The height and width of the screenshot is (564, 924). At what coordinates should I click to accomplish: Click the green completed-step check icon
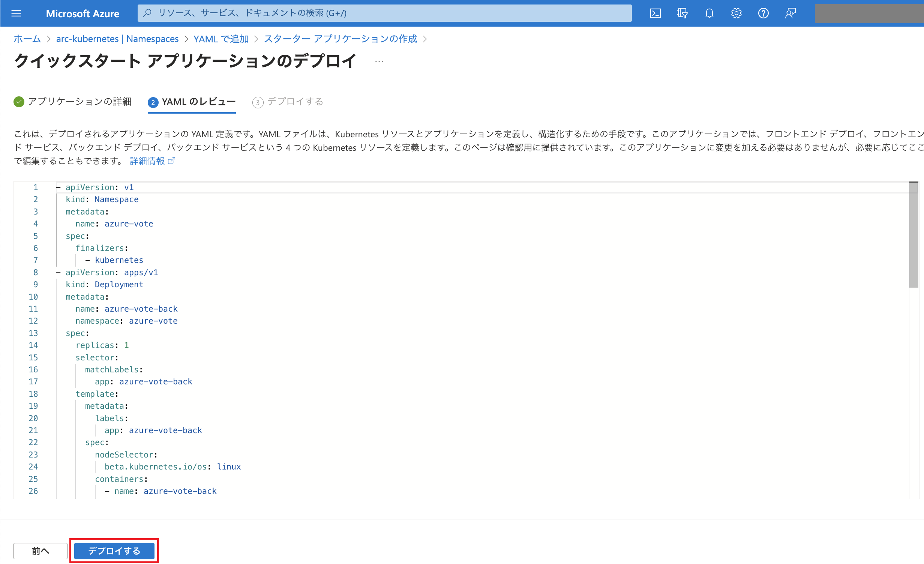click(x=19, y=102)
